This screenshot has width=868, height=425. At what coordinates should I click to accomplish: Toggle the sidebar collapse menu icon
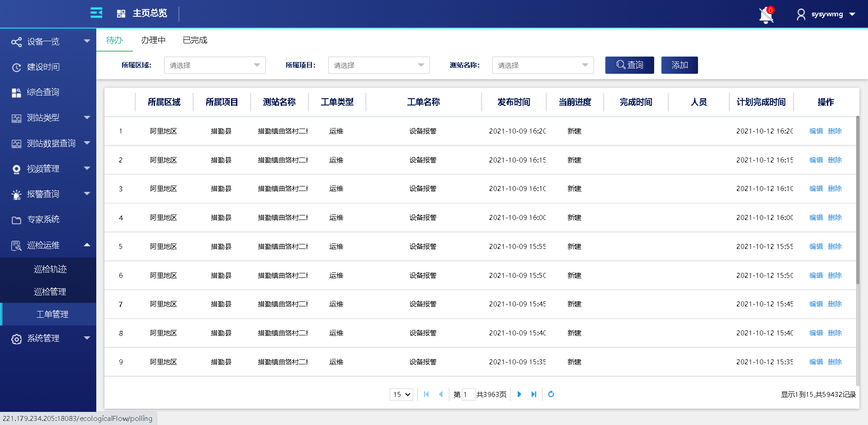pos(96,13)
